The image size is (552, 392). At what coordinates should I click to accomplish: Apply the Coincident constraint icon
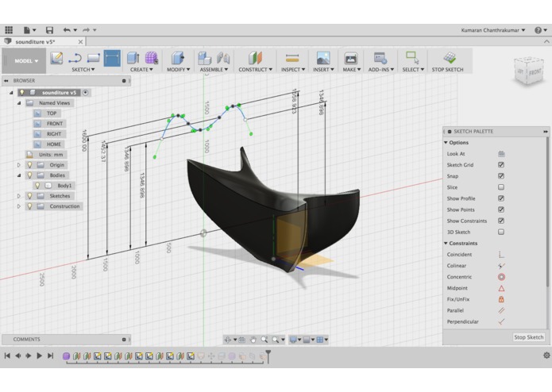pos(501,255)
